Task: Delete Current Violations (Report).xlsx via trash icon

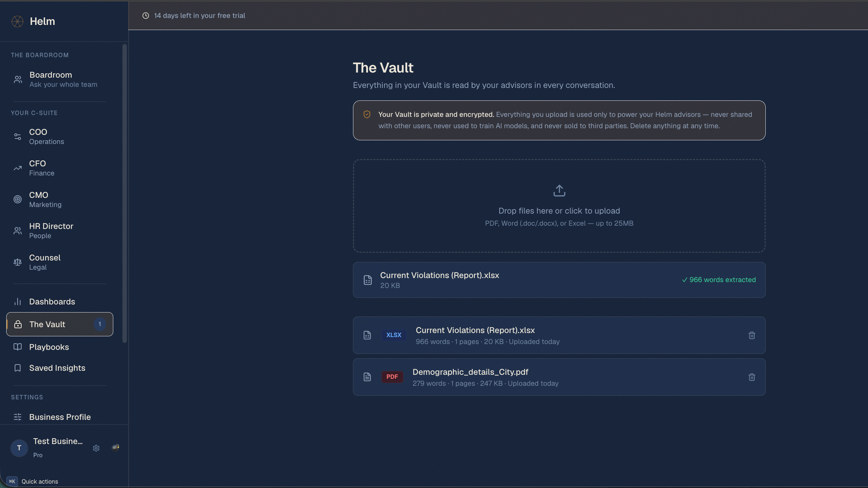Action: (752, 335)
